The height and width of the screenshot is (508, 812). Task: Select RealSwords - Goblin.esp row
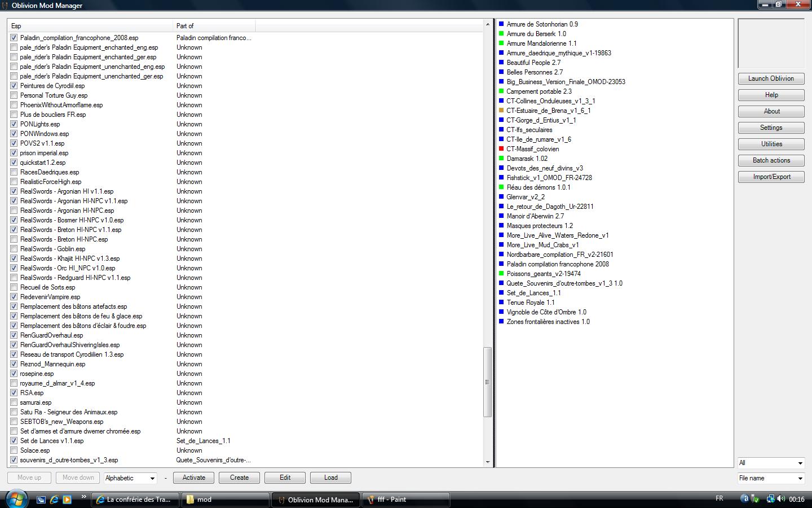coord(245,249)
